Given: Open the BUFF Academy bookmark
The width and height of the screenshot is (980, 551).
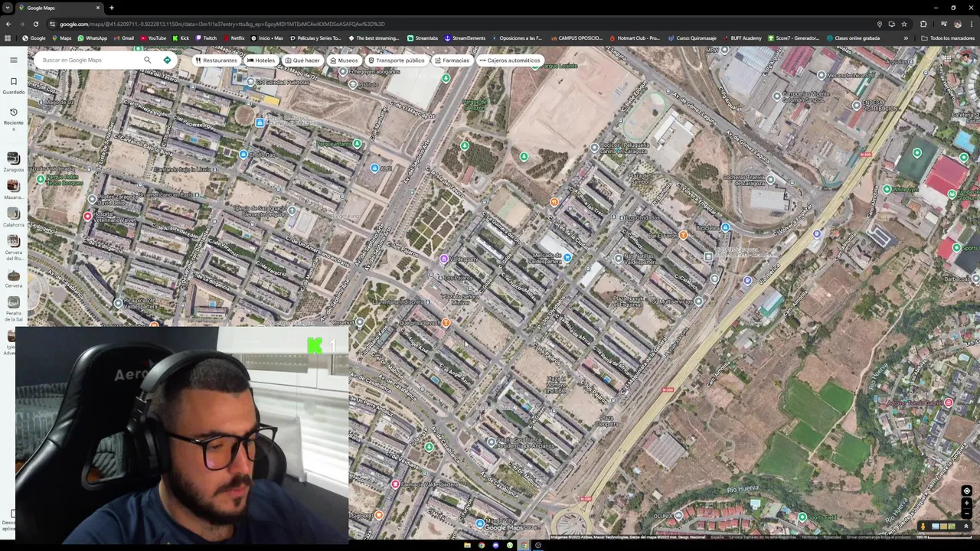Looking at the screenshot, I should [742, 38].
